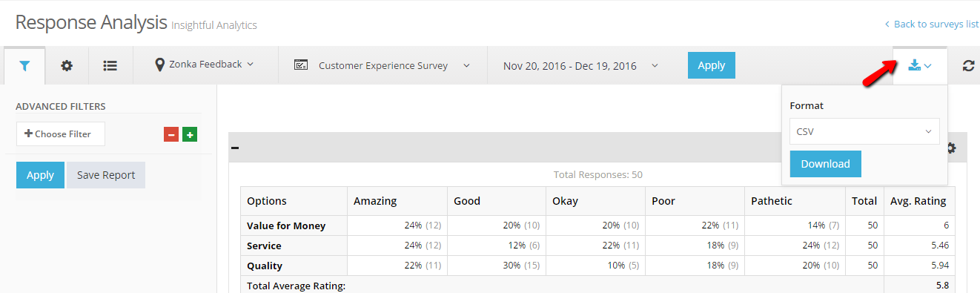Click Apply under Advanced Filters

[x=40, y=175]
